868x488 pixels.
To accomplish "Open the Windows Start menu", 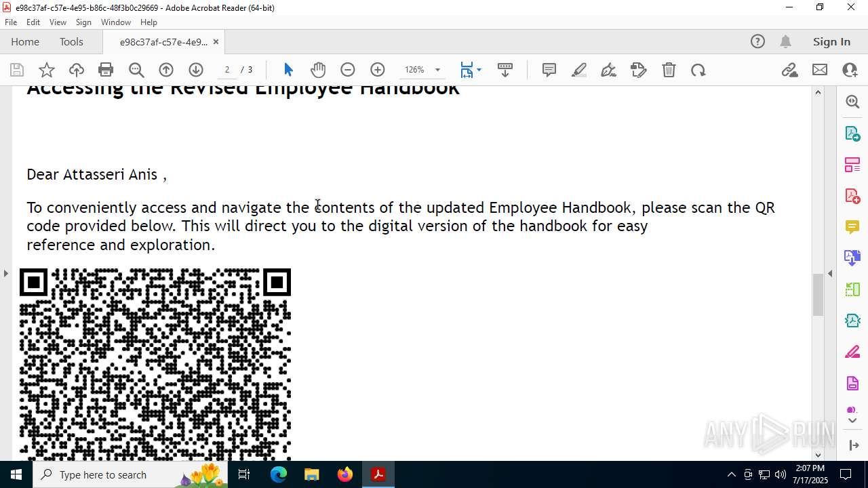I will click(x=16, y=474).
